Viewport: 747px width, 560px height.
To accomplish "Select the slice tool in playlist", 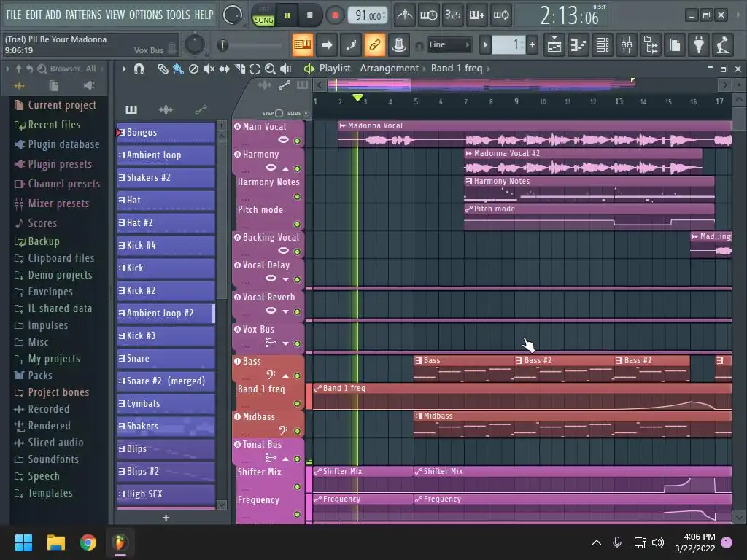I will click(x=239, y=69).
